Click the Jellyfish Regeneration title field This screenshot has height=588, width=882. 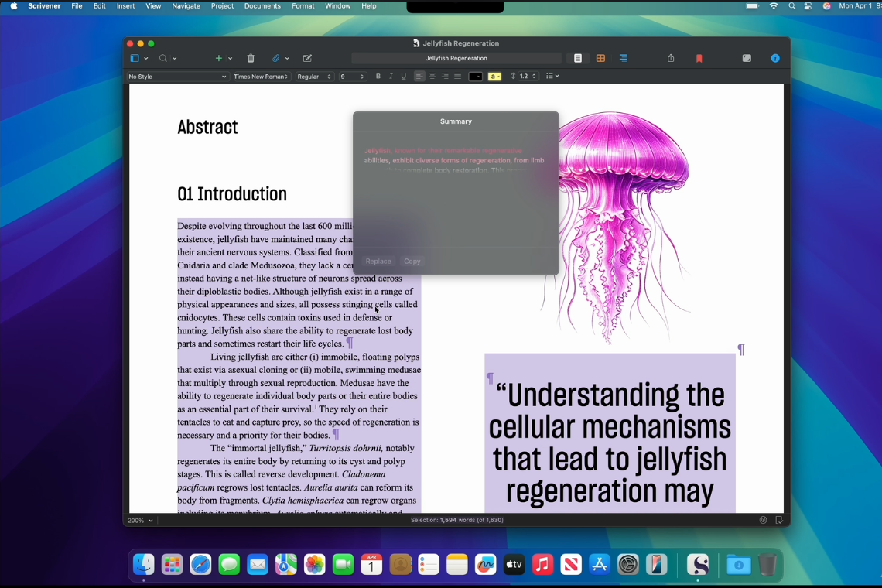[456, 58]
